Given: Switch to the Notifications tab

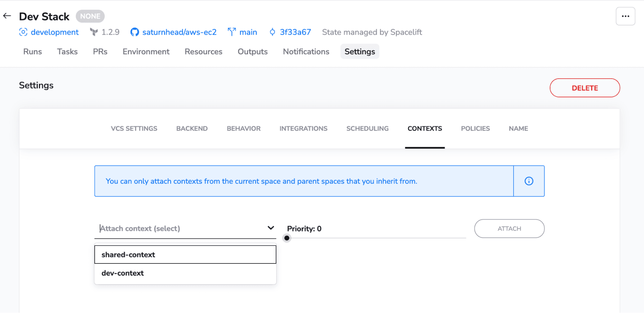Looking at the screenshot, I should pyautogui.click(x=306, y=51).
